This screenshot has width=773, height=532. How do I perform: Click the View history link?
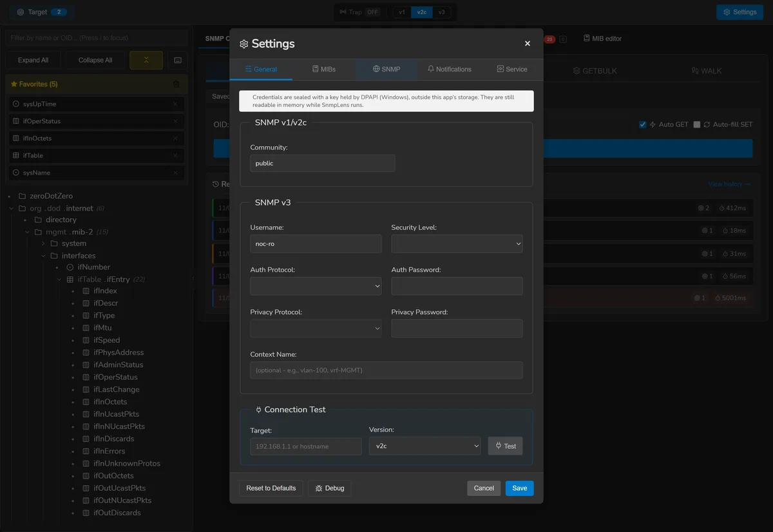coord(729,184)
